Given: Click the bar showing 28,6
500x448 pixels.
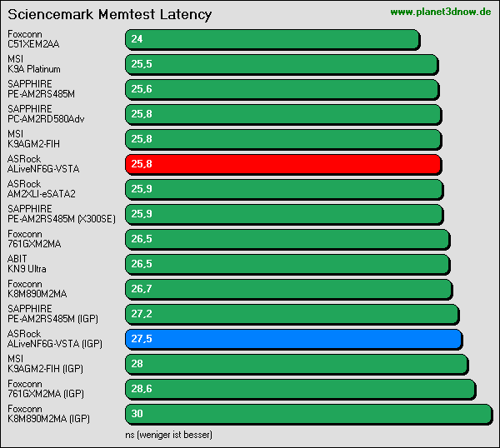Looking at the screenshot, I should point(300,389).
